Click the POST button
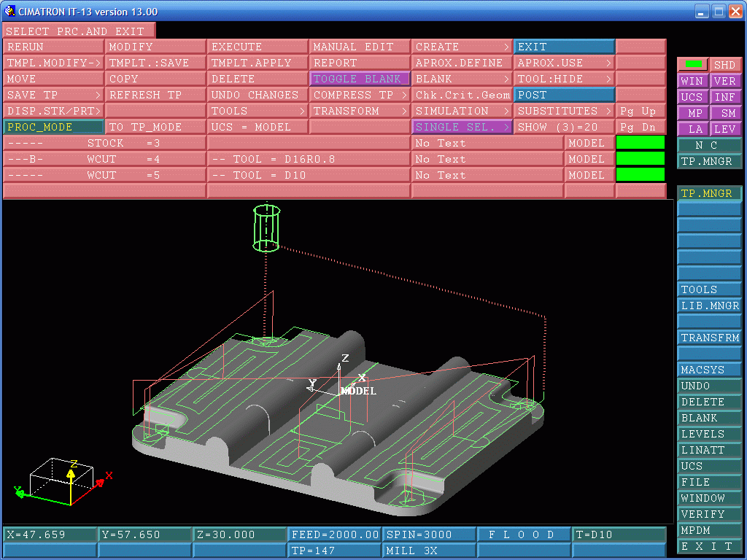This screenshot has height=560, width=747. tap(564, 96)
